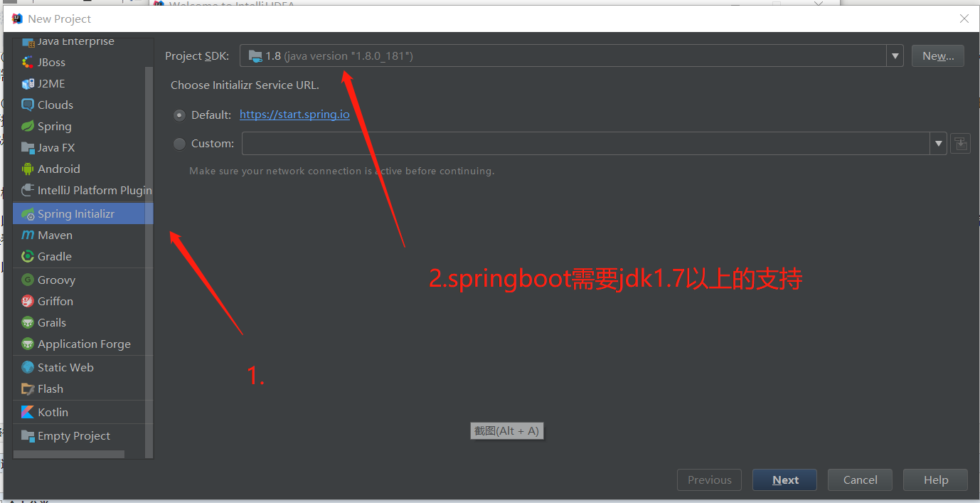Open the https://start.spring.io link

pyautogui.click(x=294, y=115)
